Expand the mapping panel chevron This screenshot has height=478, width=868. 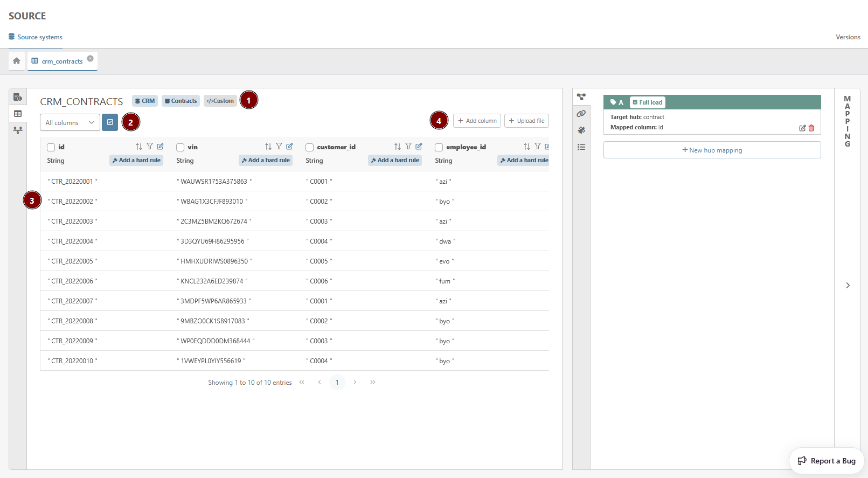click(848, 285)
